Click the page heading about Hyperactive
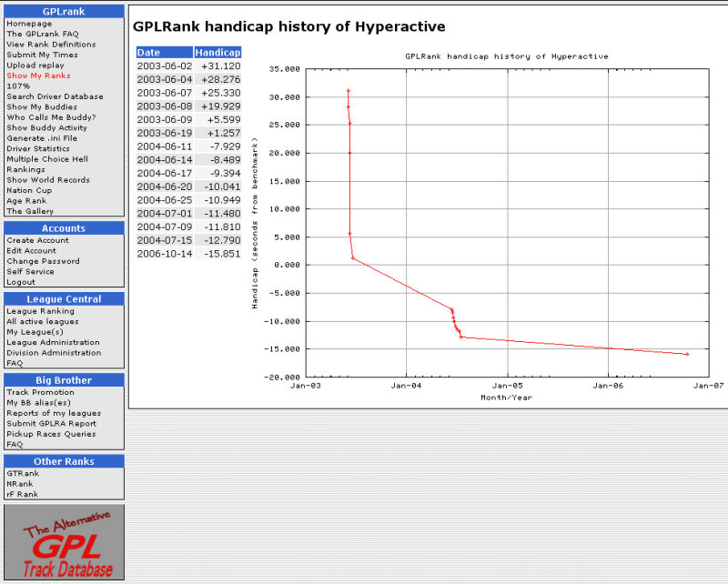Screen dimensions: 728x584 click(288, 26)
